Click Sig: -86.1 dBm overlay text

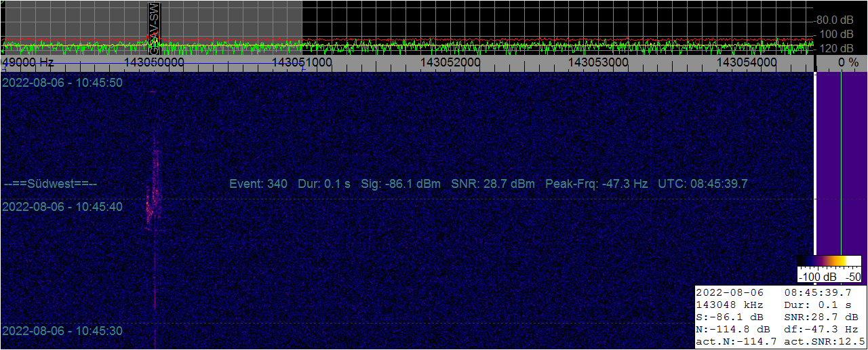pyautogui.click(x=400, y=184)
